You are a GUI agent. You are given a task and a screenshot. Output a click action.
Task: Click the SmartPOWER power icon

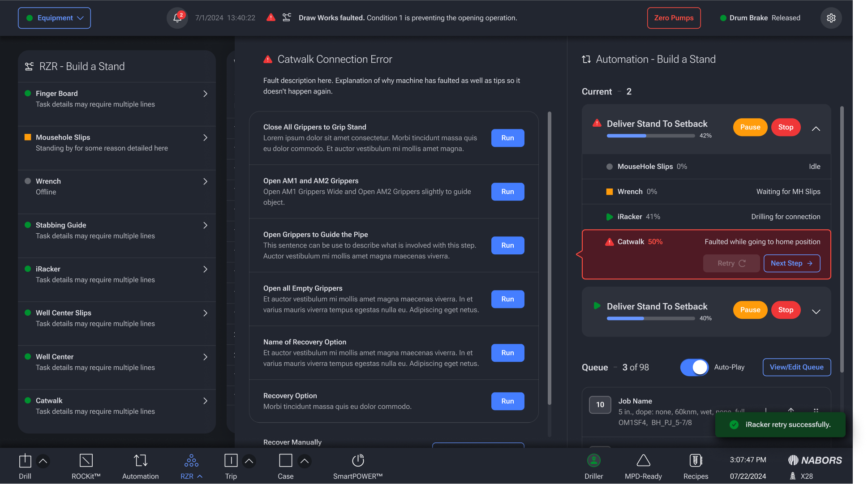click(358, 461)
